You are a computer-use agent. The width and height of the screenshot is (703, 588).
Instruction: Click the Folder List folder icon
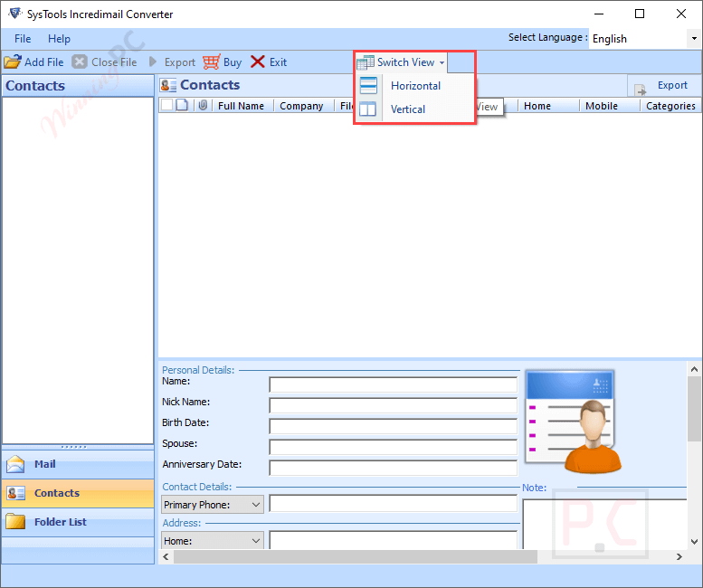point(15,522)
